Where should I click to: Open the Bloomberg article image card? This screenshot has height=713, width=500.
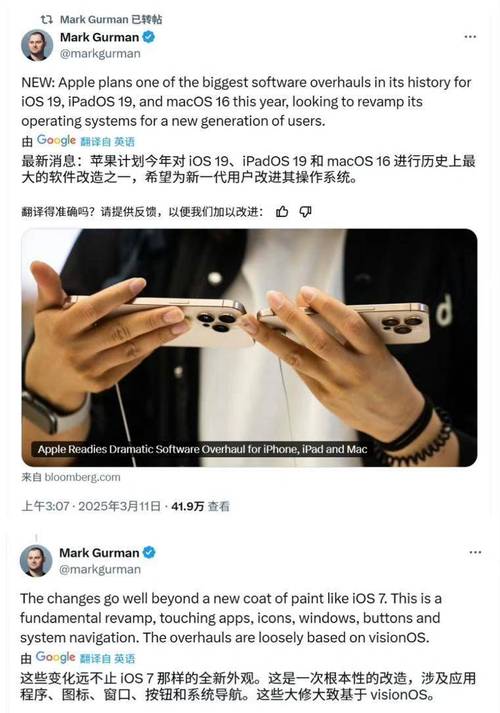click(249, 347)
